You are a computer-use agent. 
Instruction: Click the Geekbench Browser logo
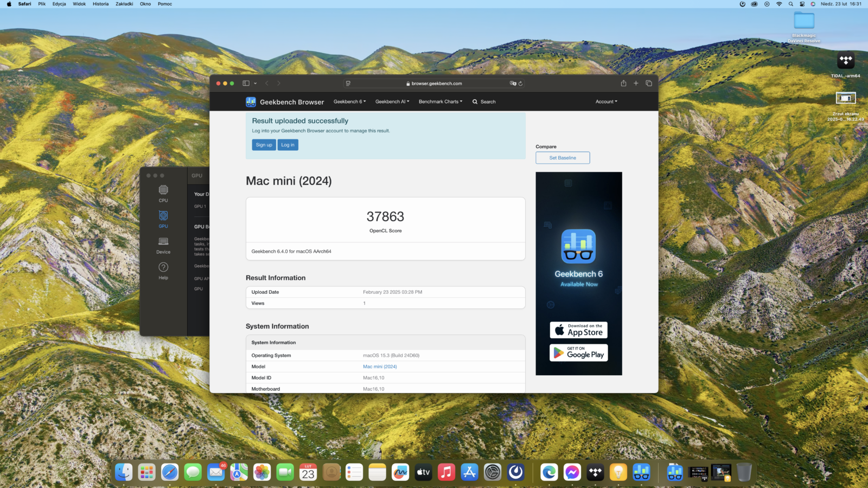[285, 102]
